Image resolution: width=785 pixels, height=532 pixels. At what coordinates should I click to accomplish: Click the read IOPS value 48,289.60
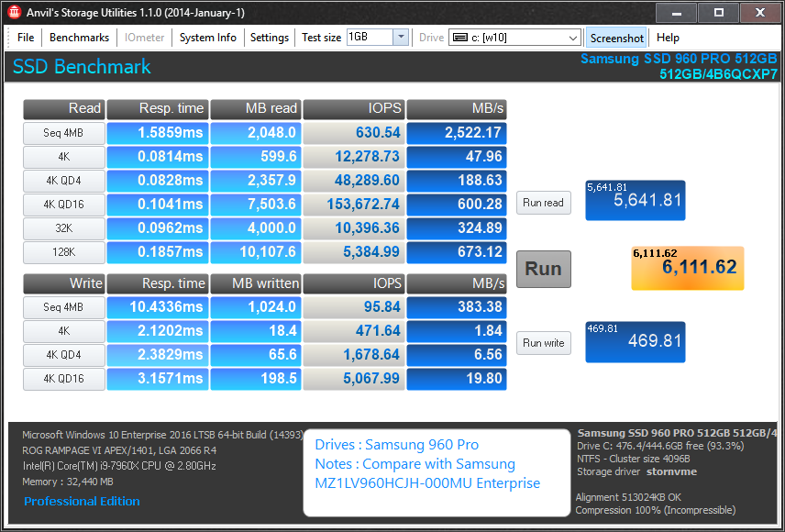[353, 181]
